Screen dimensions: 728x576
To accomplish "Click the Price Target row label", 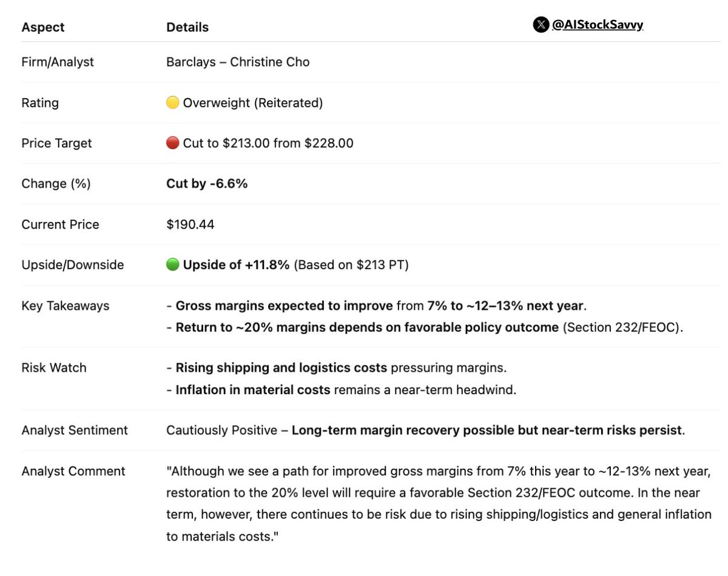I will [x=56, y=144].
